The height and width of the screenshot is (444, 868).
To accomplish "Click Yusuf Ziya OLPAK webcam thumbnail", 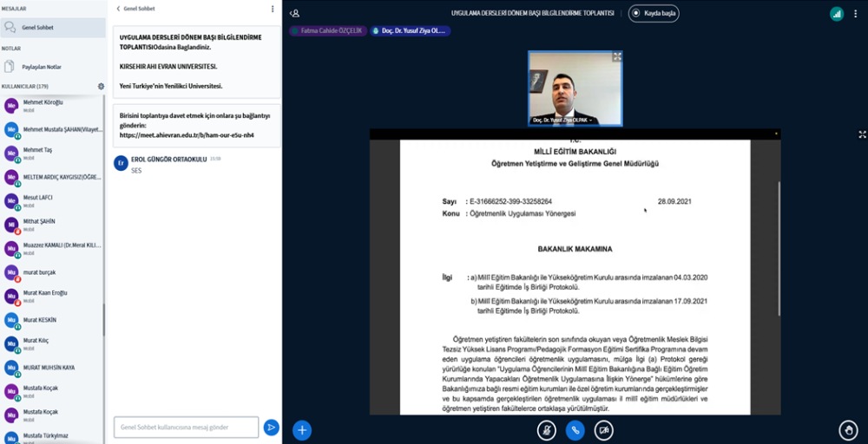I will 575,88.
